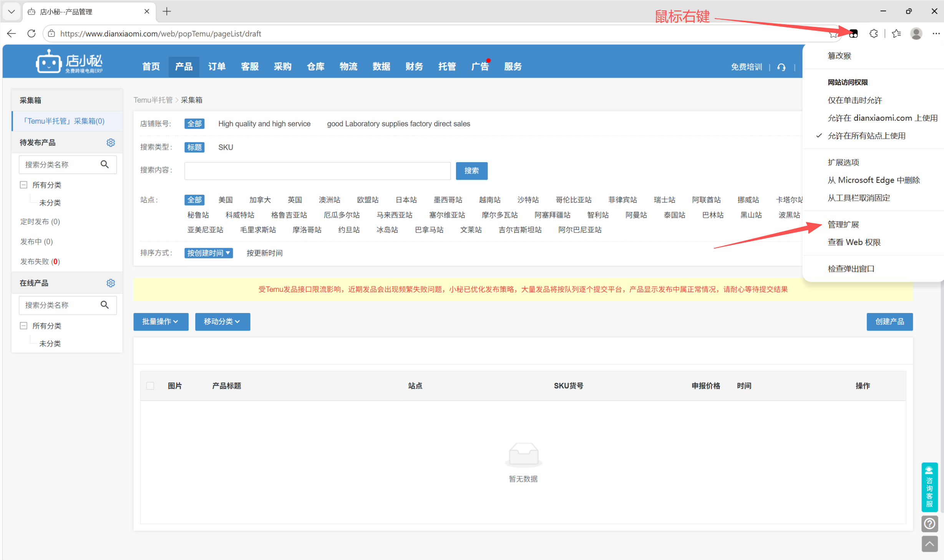
Task: Click the blue 搜索 button
Action: click(x=471, y=171)
